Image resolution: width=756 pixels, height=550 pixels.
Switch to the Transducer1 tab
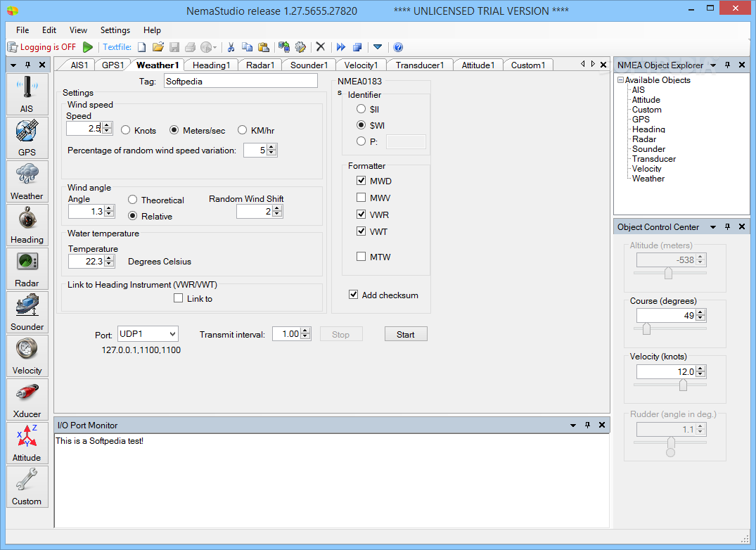(x=420, y=65)
